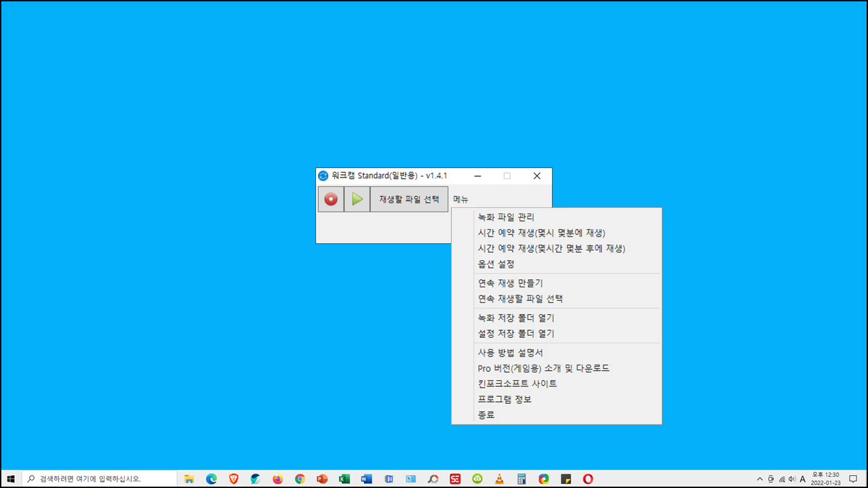868x488 pixels.
Task: Click the green play button
Action: [x=357, y=199]
